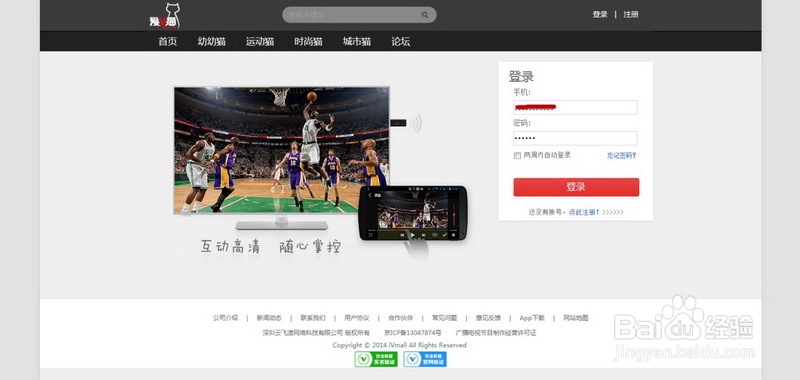800x380 pixels.
Task: Open the 网站地图 footer link
Action: [x=576, y=318]
